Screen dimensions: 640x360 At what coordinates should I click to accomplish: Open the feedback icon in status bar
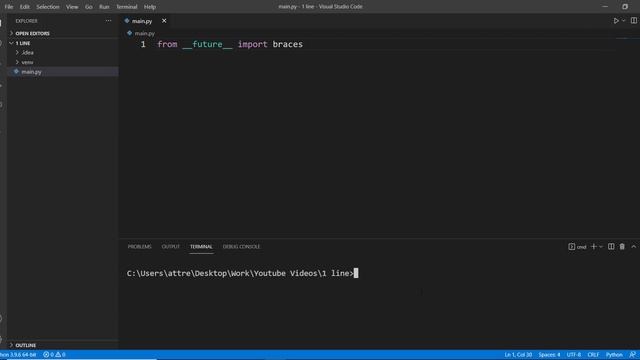coord(632,355)
